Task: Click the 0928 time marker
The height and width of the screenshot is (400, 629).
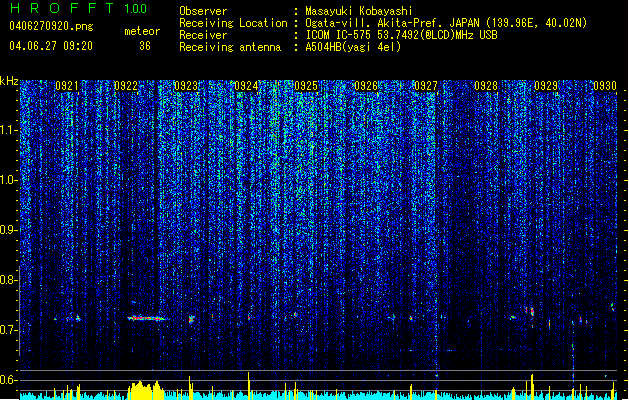Action: tap(486, 86)
